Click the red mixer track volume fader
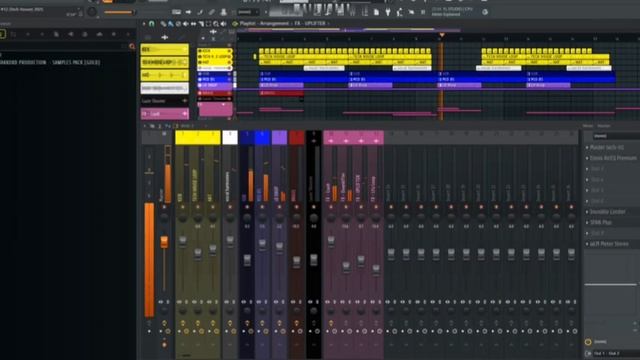The width and height of the screenshot is (640, 360). 296,262
